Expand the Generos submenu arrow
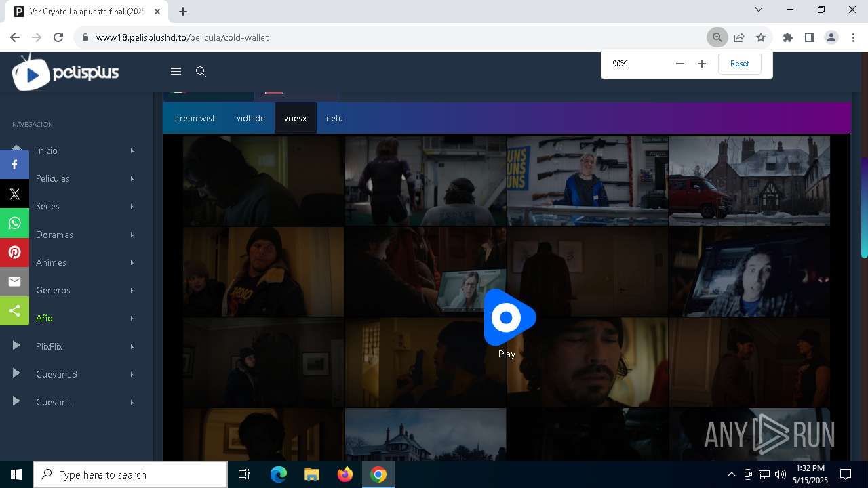 point(132,290)
